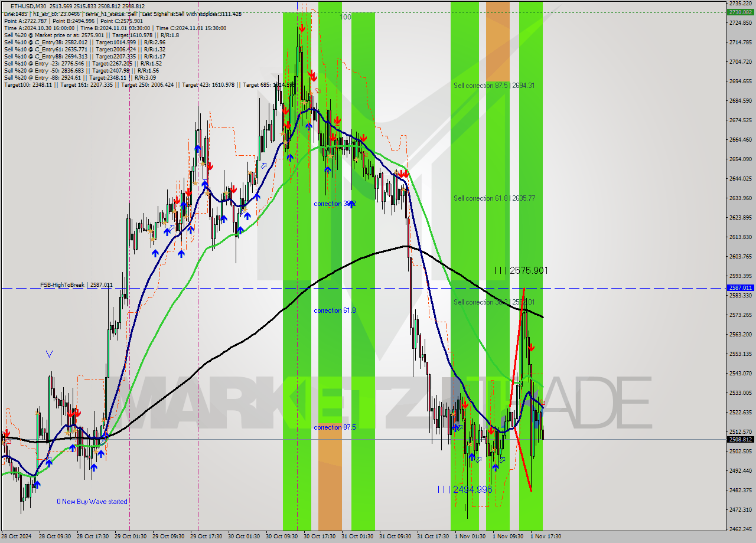Click the 'Sell %20 @ Entry -50' line
This screenshot has width=756, height=543.
tap(82, 70)
